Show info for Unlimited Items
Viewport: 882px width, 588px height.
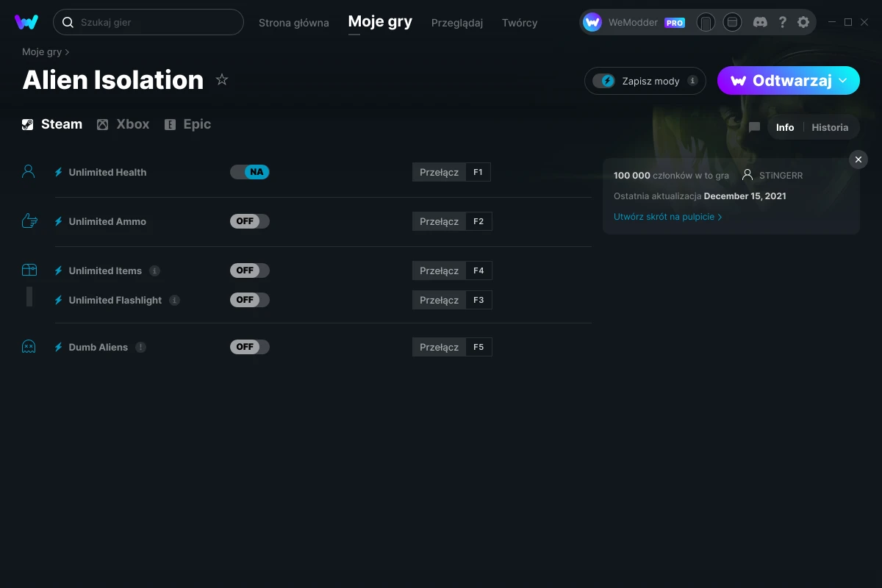click(x=154, y=270)
